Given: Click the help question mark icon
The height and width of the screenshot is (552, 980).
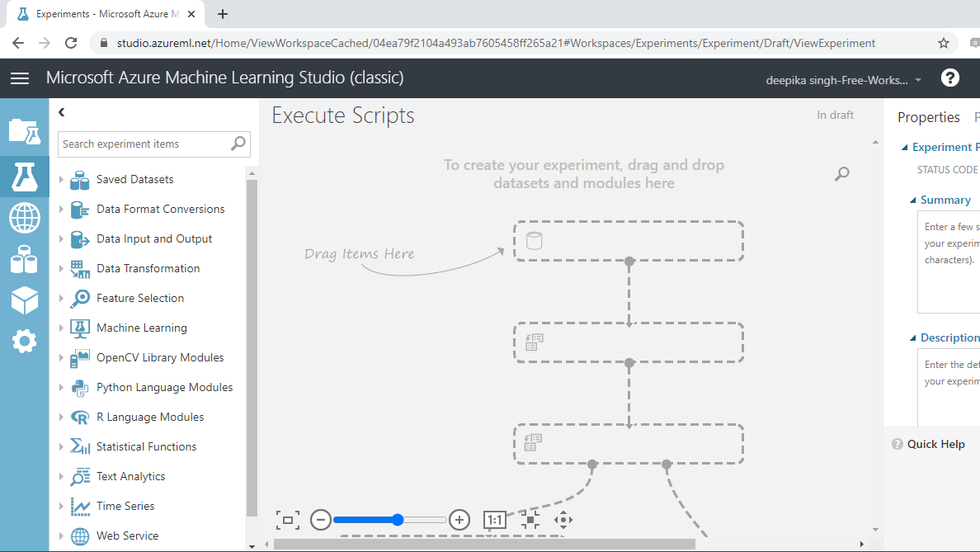Looking at the screenshot, I should [950, 78].
